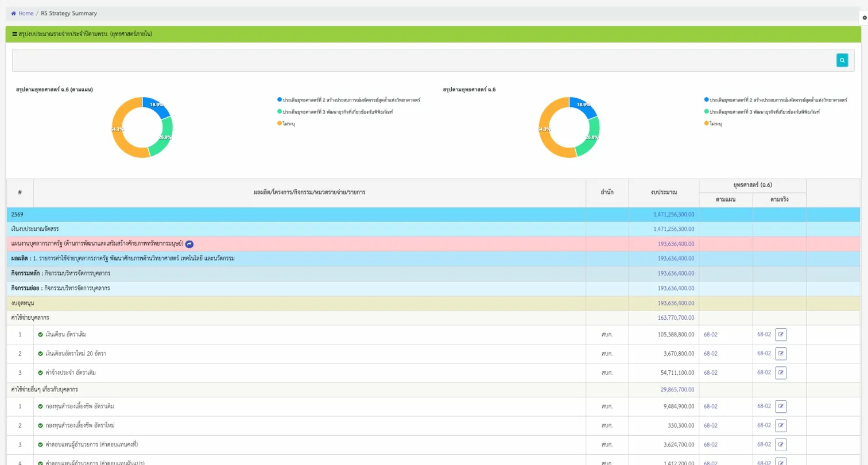Click the blue legend dot in the left chart
Screen dimensions: 868x465
279,100
